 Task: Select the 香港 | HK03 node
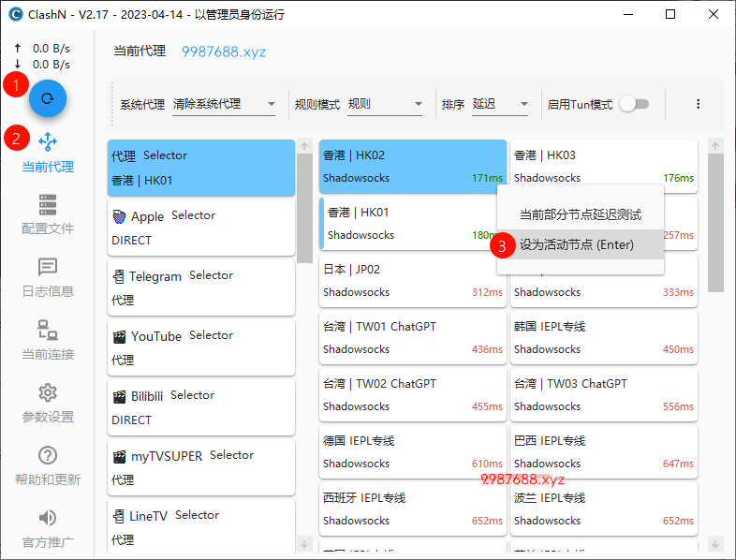point(604,166)
